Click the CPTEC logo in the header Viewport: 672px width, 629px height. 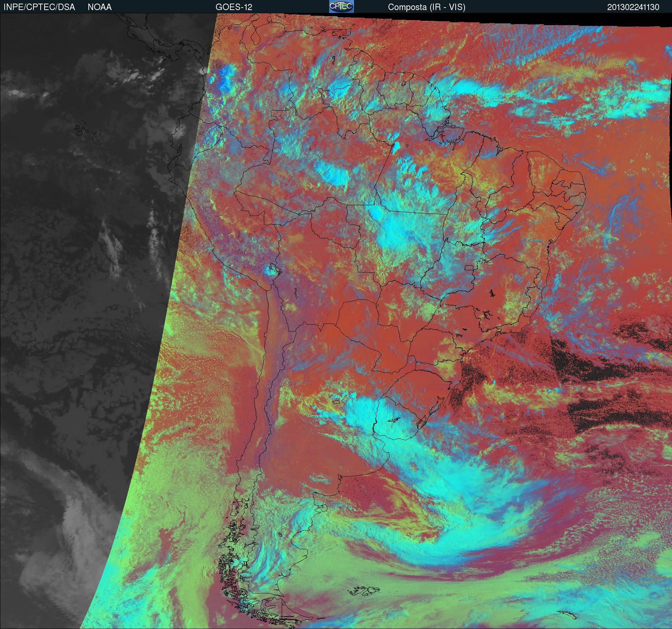tap(341, 7)
